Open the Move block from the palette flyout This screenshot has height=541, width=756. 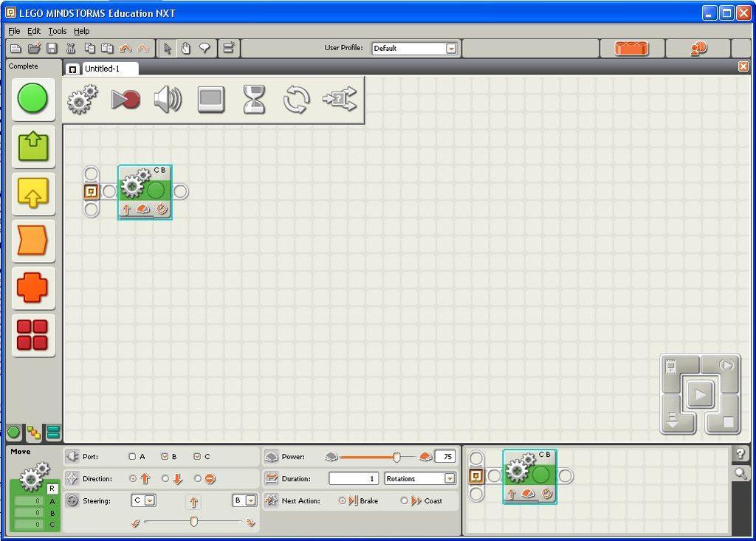coord(82,100)
